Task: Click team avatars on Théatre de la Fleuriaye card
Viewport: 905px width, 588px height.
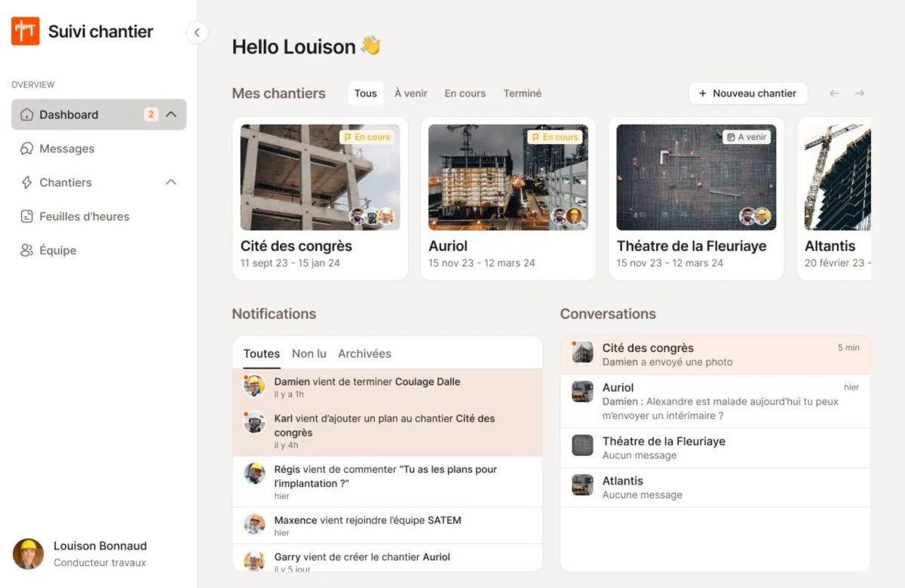Action: point(755,217)
